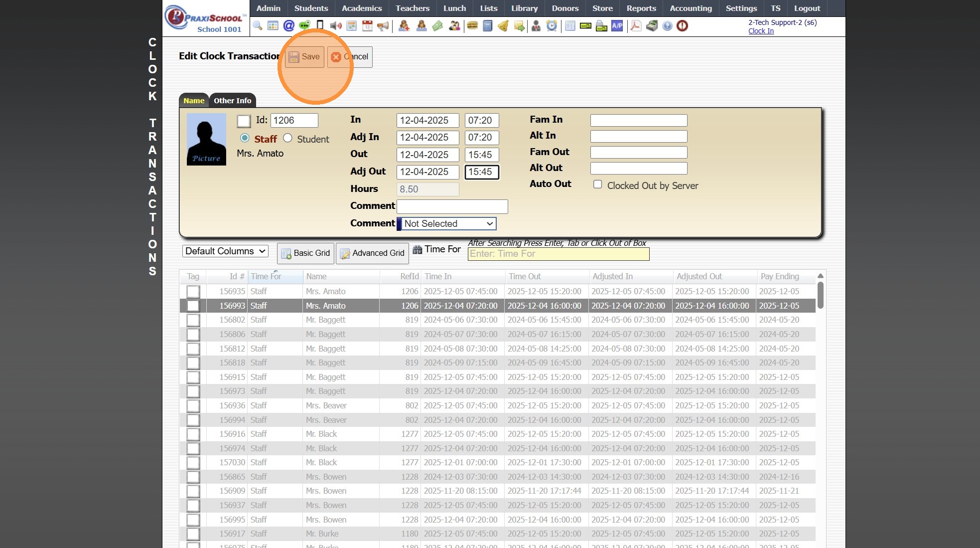Click the speaker announcement icon
Screen dimensions: 980x548
336,25
